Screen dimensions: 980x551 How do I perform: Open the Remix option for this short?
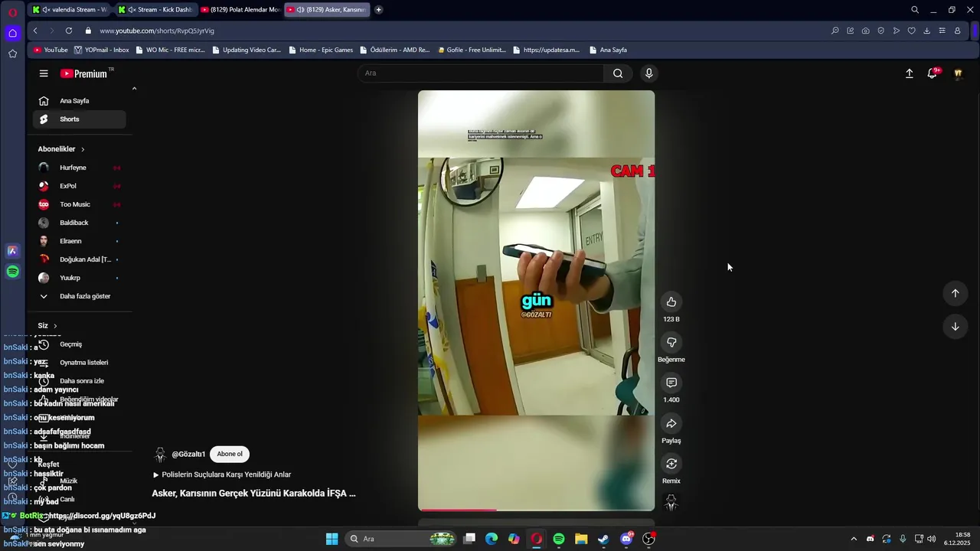click(x=671, y=464)
